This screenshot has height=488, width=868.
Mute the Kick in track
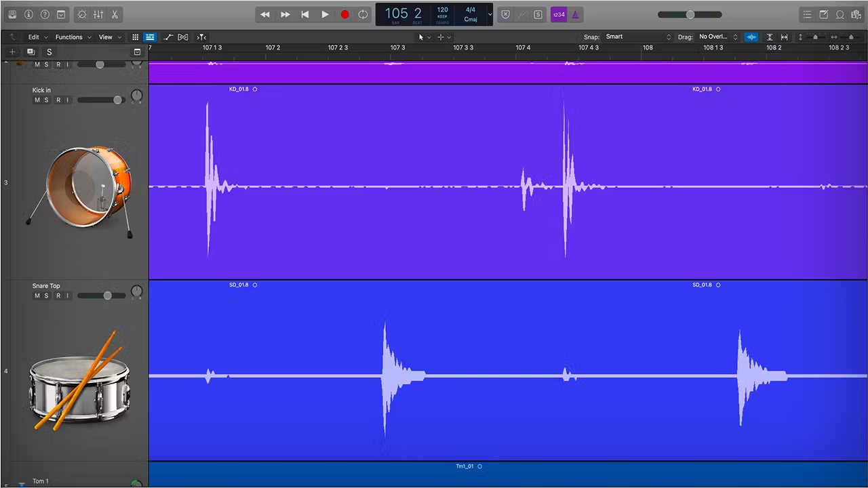coord(37,100)
